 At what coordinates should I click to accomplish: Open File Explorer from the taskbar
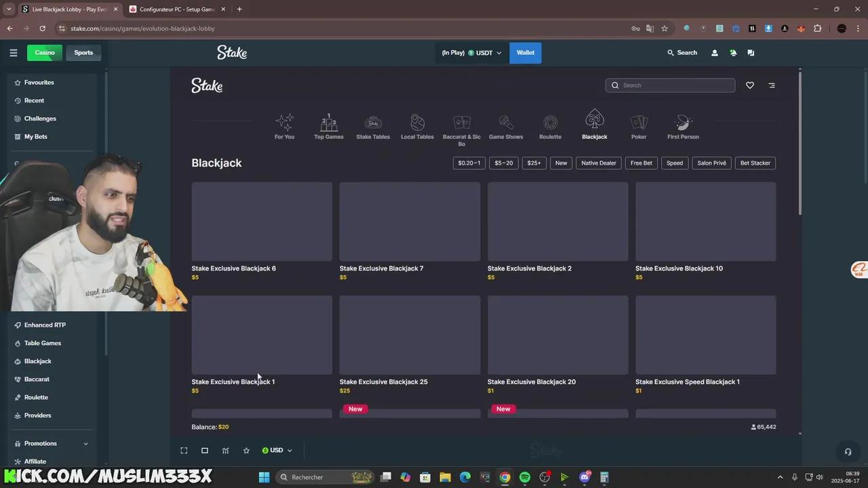445,477
